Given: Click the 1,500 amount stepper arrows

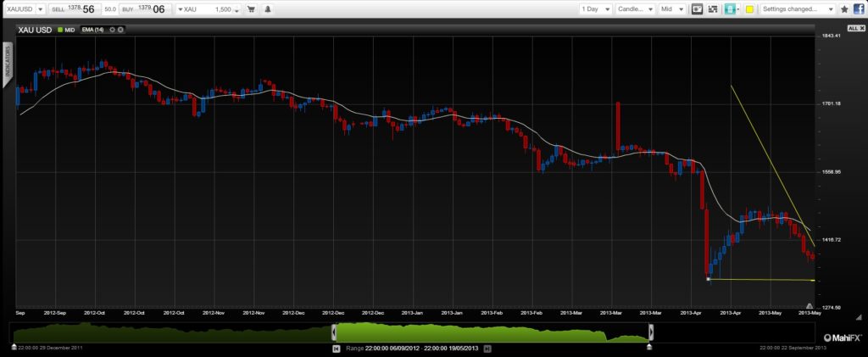Looking at the screenshot, I should 237,9.
